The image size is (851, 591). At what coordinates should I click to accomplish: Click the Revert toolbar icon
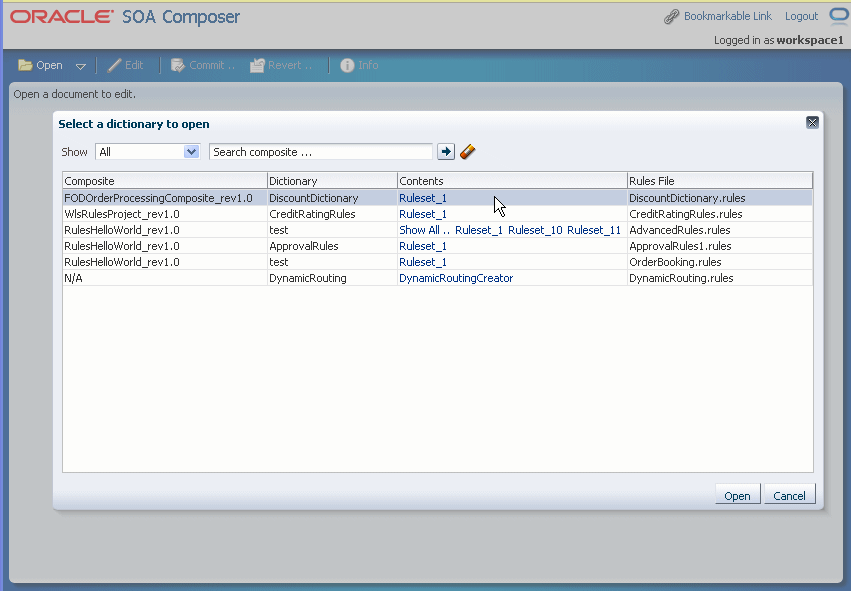click(257, 65)
